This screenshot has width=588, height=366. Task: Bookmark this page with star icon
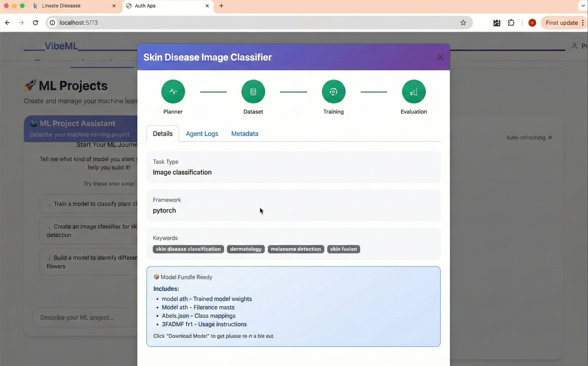pos(463,23)
